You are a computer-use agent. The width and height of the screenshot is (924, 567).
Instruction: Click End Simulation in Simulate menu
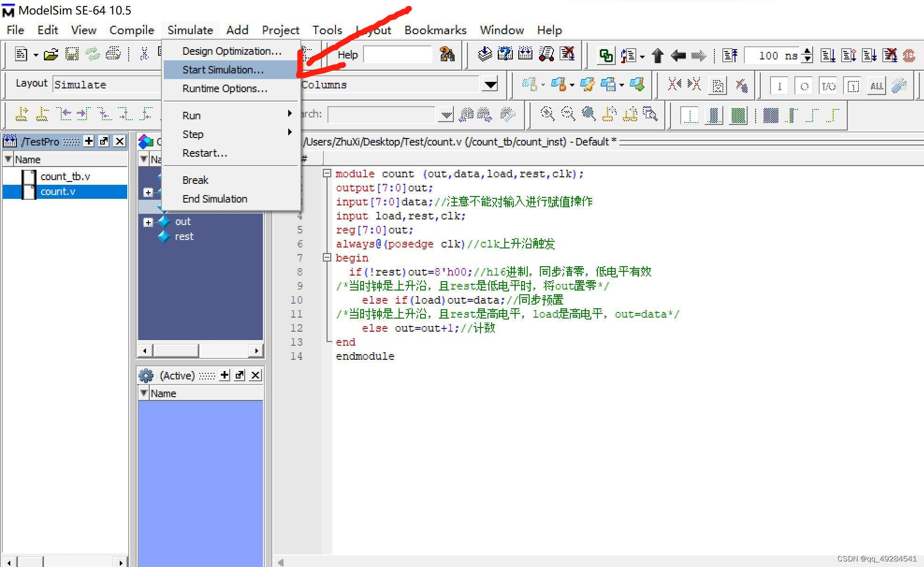click(x=215, y=199)
